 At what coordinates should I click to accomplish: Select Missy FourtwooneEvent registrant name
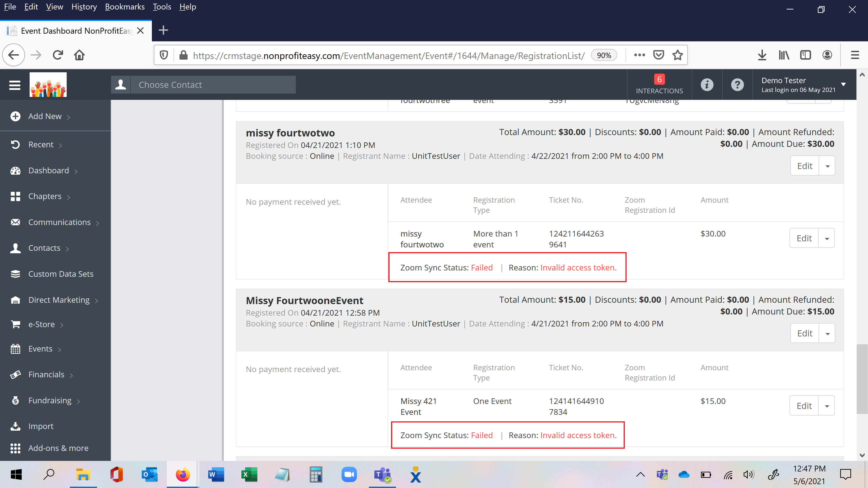point(305,300)
